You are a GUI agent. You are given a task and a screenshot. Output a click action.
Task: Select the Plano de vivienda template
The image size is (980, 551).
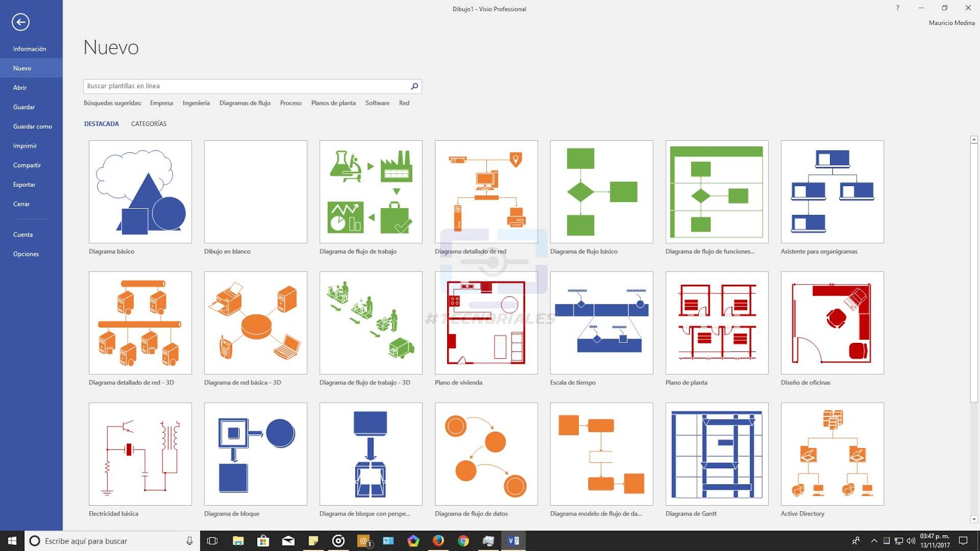(x=486, y=323)
